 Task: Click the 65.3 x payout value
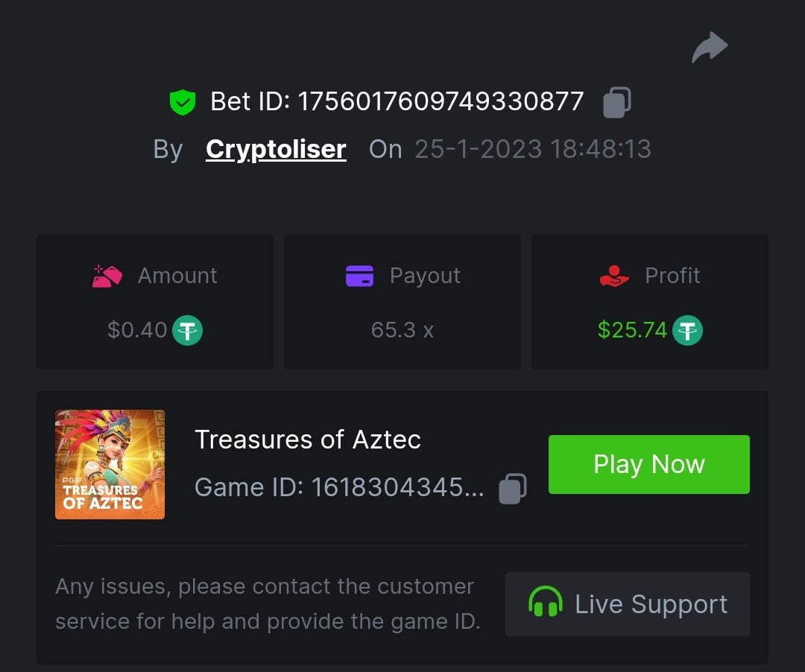402,330
